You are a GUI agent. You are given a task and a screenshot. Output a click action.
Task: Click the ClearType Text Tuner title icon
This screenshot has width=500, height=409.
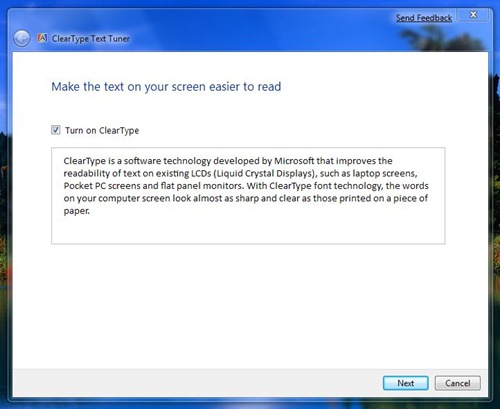pyautogui.click(x=42, y=38)
